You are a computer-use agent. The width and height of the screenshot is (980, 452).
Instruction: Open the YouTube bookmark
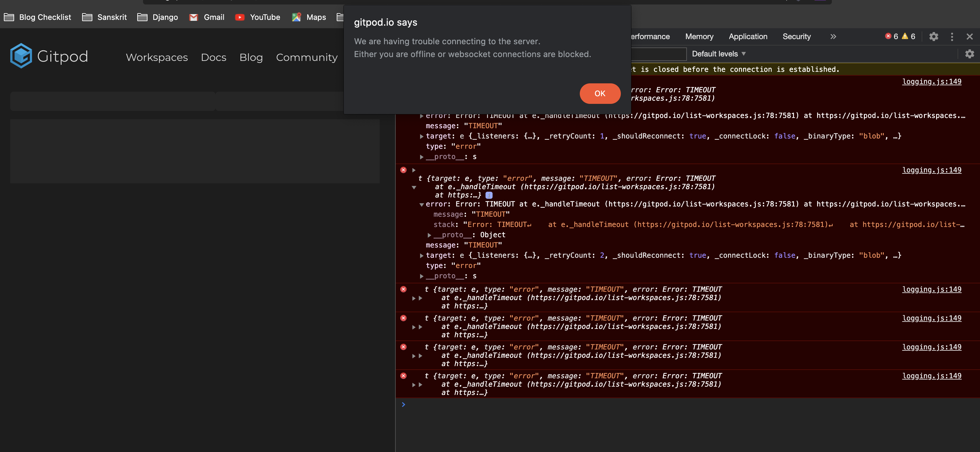pyautogui.click(x=258, y=17)
